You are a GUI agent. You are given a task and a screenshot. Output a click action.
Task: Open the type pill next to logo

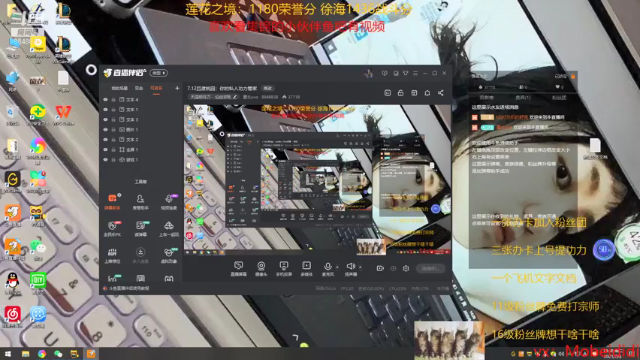(x=158, y=73)
